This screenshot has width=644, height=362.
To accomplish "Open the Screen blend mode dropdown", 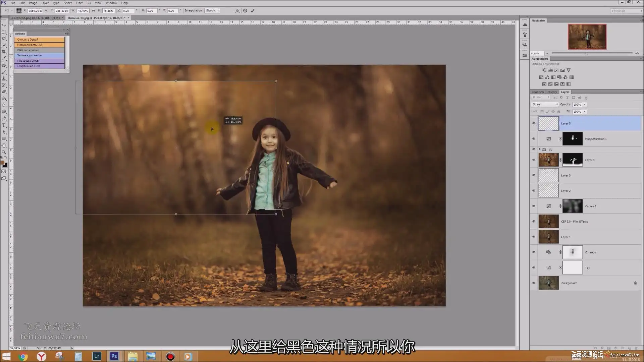I will [x=545, y=105].
